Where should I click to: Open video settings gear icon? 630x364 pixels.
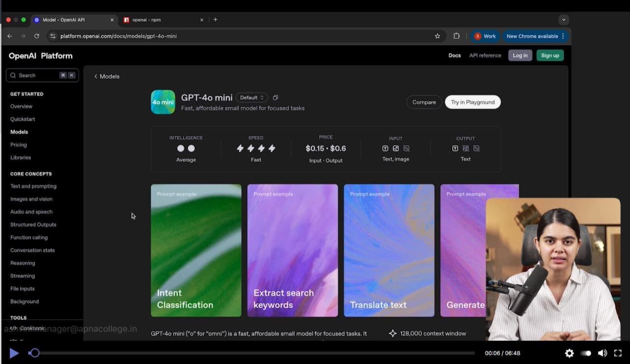tap(569, 353)
